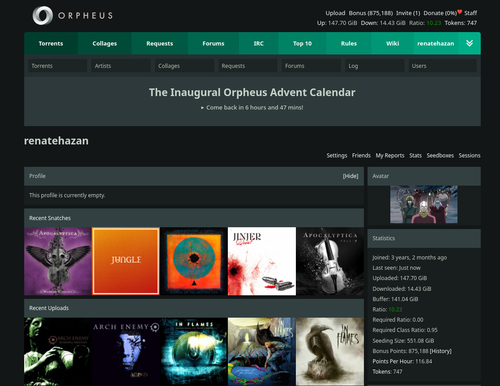Screen dimensions: 500x386
Task: Open the IRC navigation tab
Action: click(259, 43)
